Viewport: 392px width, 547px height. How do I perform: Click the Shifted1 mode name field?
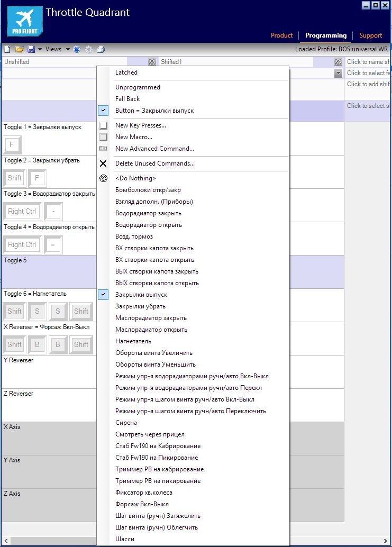pyautogui.click(x=236, y=62)
